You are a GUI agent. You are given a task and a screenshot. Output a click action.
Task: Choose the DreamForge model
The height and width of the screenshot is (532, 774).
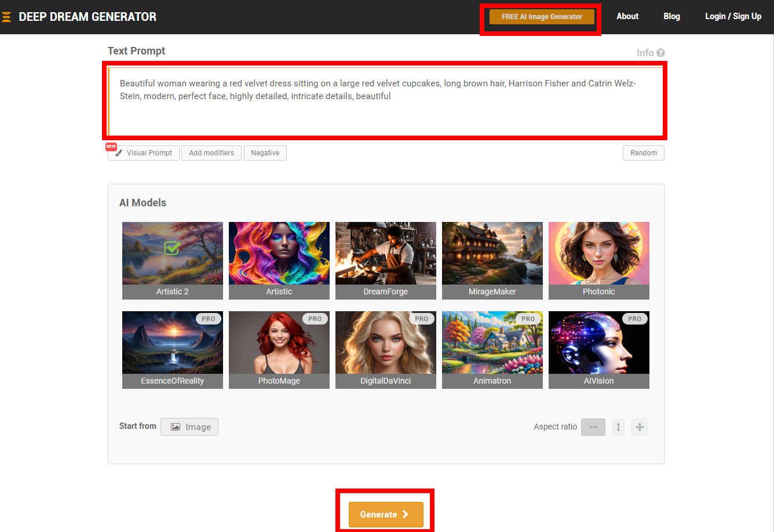coord(386,260)
